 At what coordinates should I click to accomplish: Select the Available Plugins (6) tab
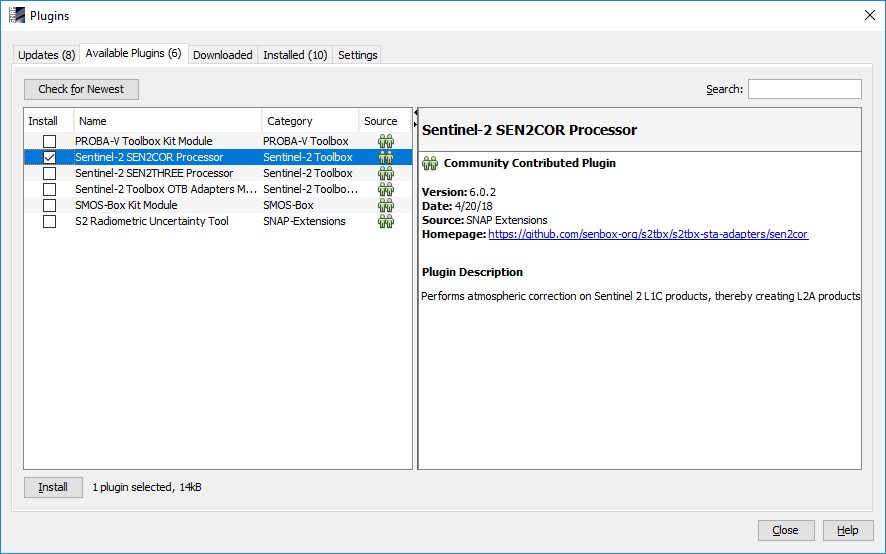point(133,53)
